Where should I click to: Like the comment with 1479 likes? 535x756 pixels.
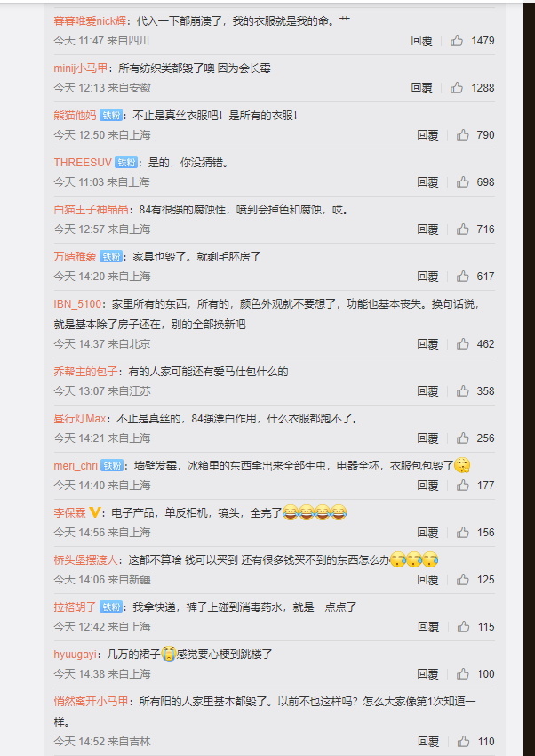pyautogui.click(x=457, y=41)
